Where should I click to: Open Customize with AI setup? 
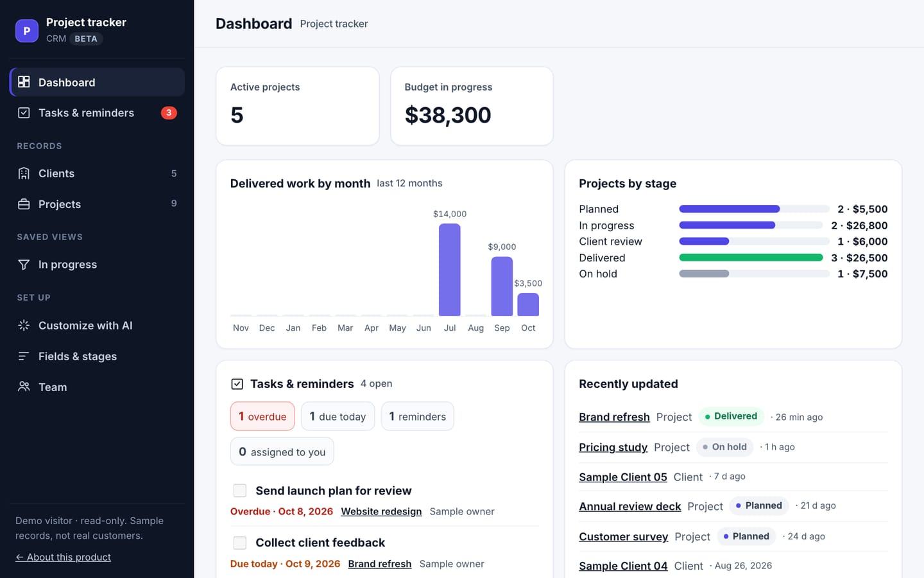coord(97,326)
